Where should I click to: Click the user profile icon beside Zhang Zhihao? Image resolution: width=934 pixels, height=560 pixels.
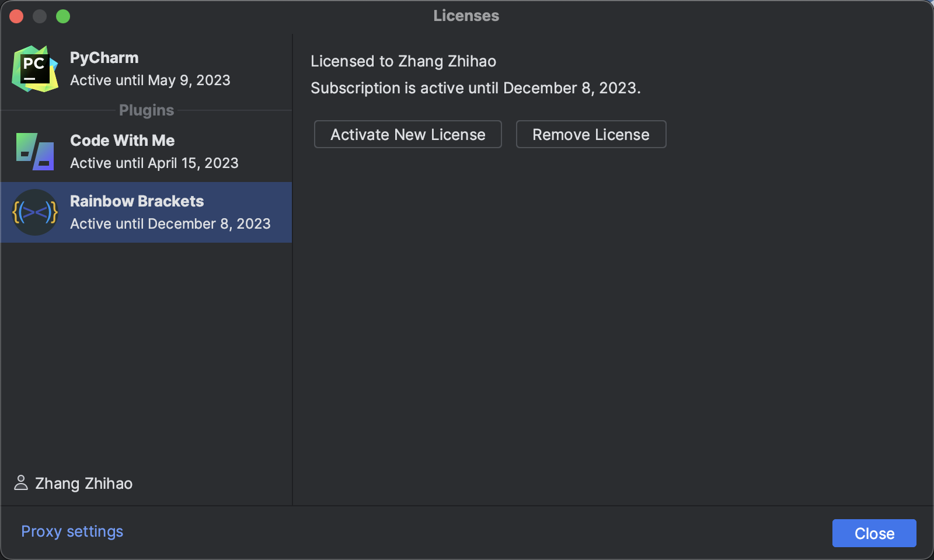click(x=21, y=483)
